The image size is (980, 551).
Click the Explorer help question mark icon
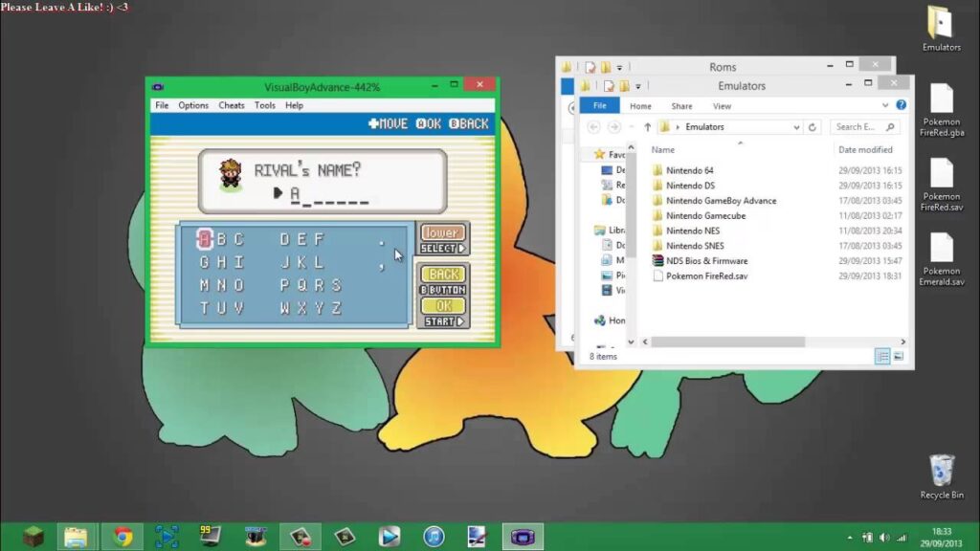(901, 105)
